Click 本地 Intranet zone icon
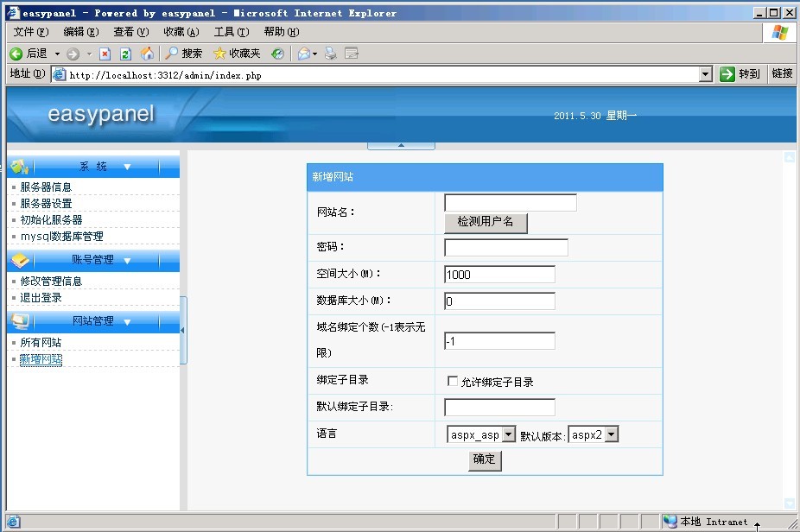 [670, 522]
